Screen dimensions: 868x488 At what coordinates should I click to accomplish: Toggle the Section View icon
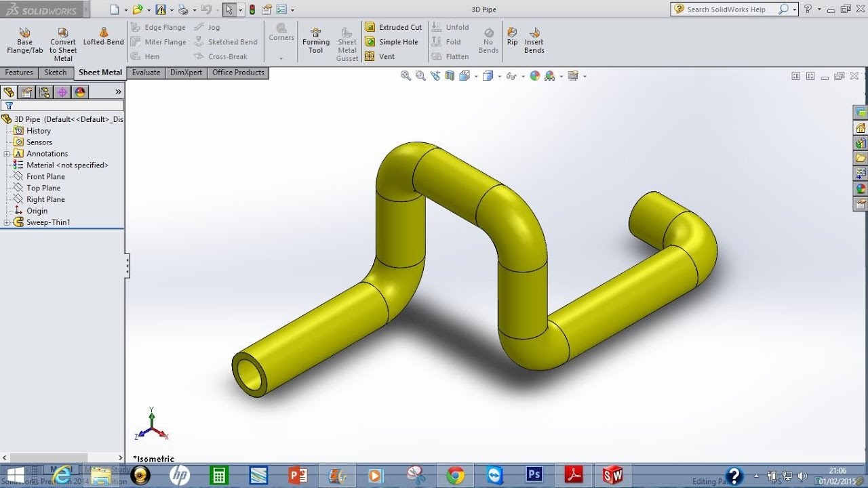450,76
